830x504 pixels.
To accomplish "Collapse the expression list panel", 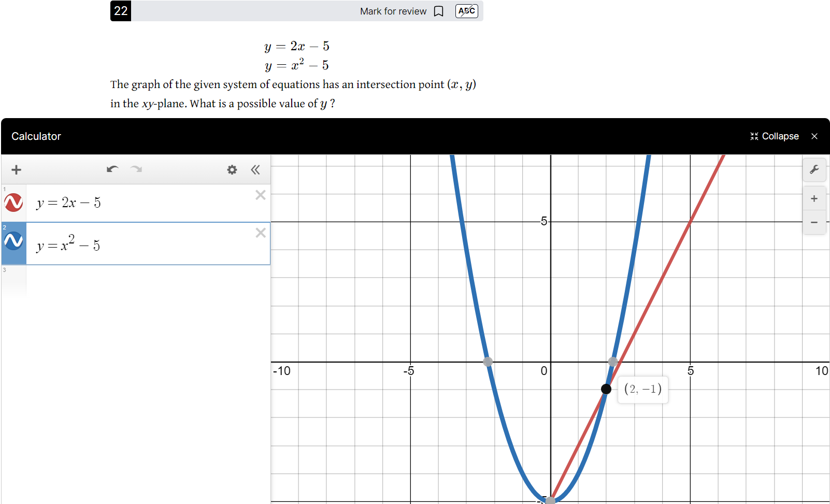I will click(255, 169).
